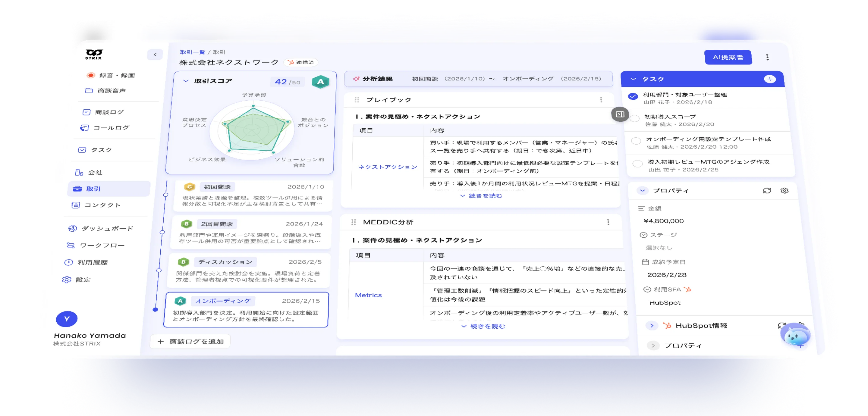
Task: Click the Metrics row label
Action: click(x=368, y=295)
